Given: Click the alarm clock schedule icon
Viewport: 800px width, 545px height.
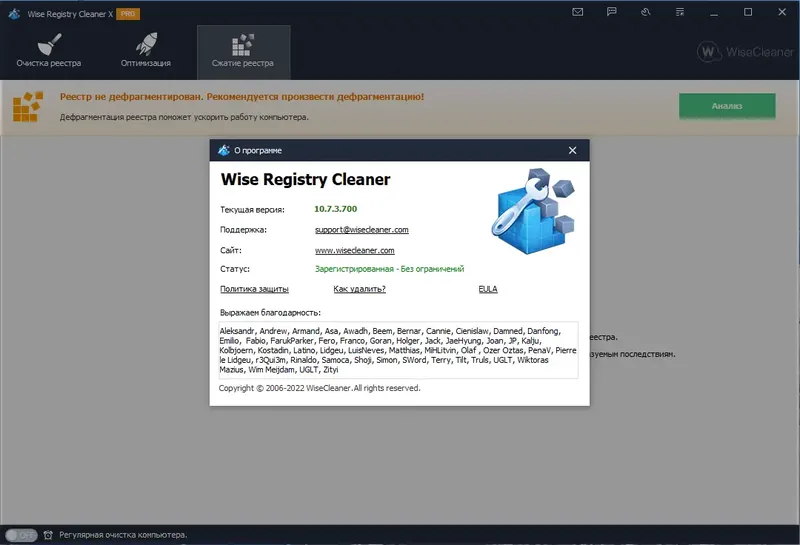Looking at the screenshot, I should tap(48, 535).
